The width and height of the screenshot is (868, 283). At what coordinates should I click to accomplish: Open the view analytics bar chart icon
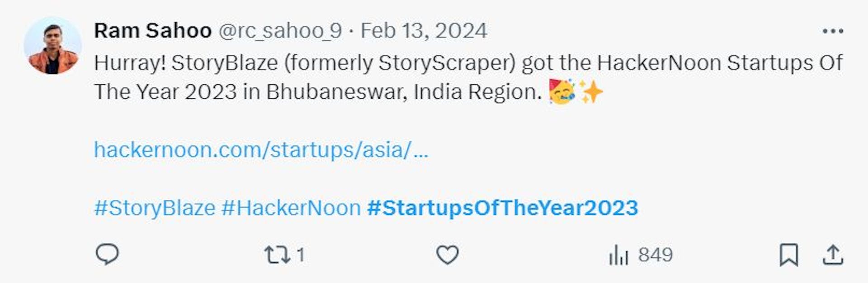[x=618, y=255]
